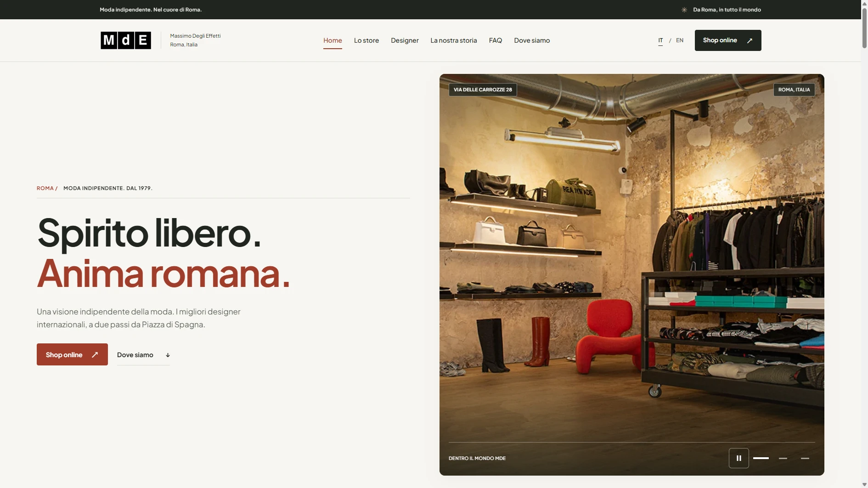Screen dimensions: 868x488
Task: Open the Home nav item
Action: [333, 40]
